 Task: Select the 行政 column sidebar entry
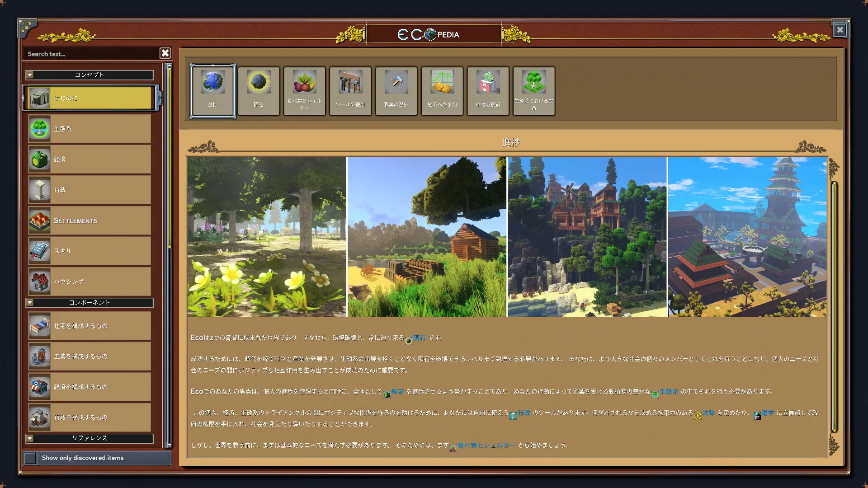click(90, 190)
